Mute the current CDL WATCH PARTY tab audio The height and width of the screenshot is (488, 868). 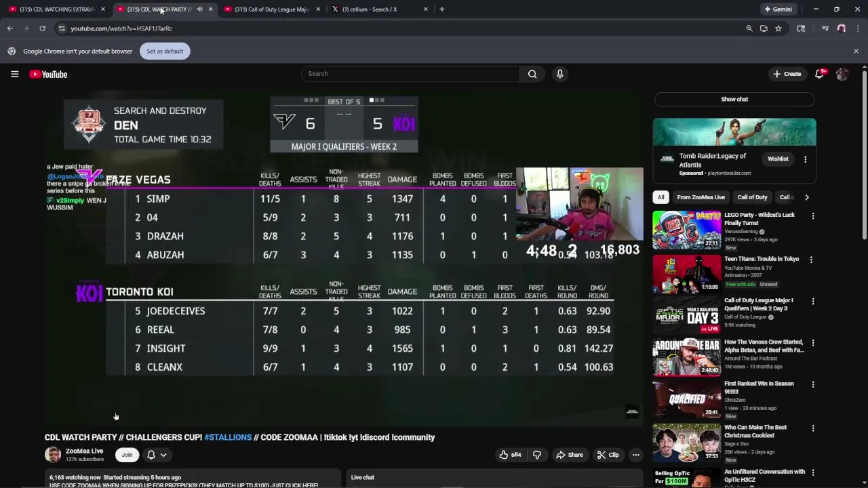coord(199,9)
